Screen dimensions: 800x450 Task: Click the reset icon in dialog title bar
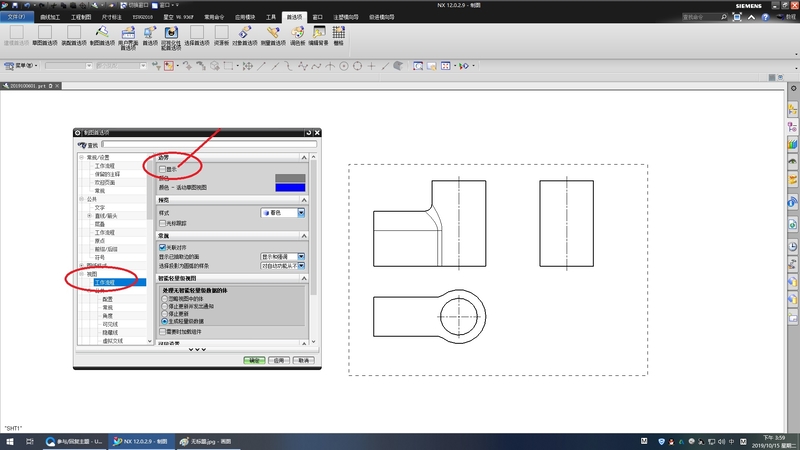308,133
